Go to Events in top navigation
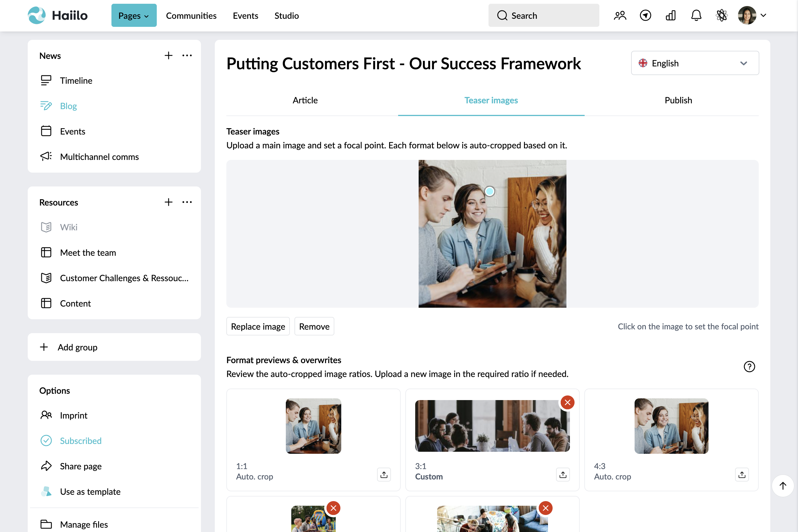 click(x=245, y=16)
